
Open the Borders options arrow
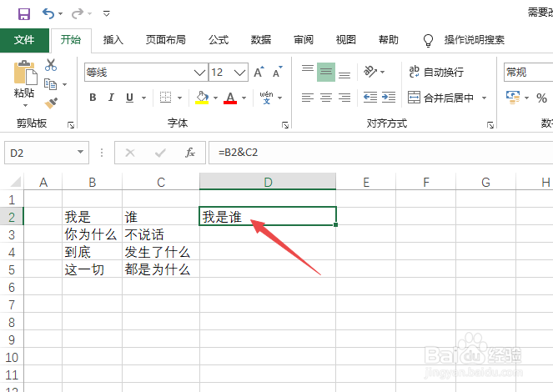click(180, 98)
